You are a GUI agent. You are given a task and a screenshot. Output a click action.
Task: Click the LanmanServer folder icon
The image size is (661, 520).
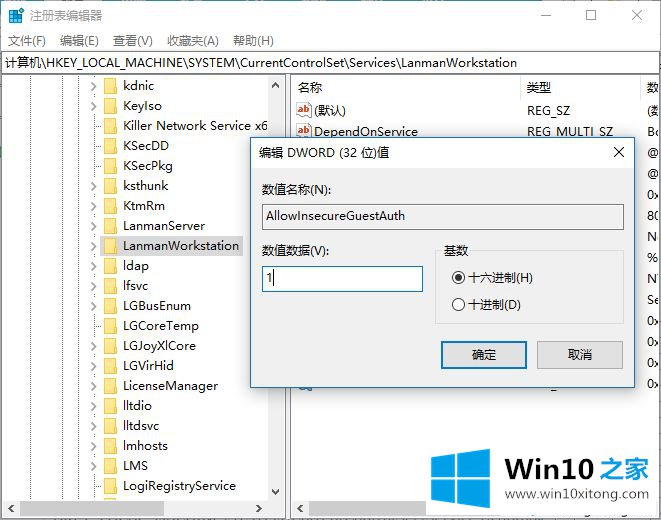coord(110,226)
